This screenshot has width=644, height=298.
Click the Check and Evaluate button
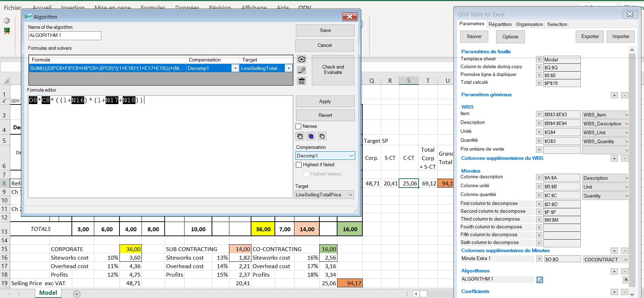click(333, 70)
